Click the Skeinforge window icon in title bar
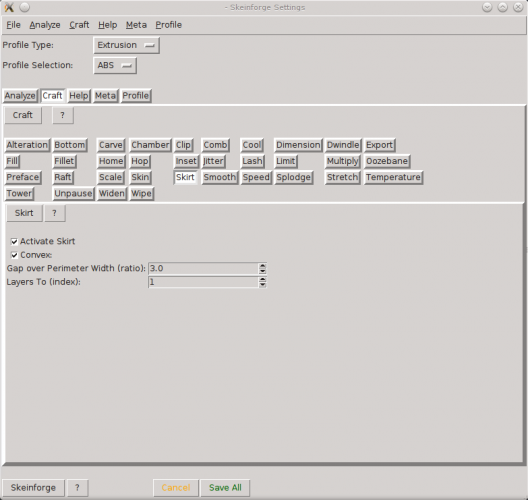This screenshot has height=500, width=528. (9, 7)
